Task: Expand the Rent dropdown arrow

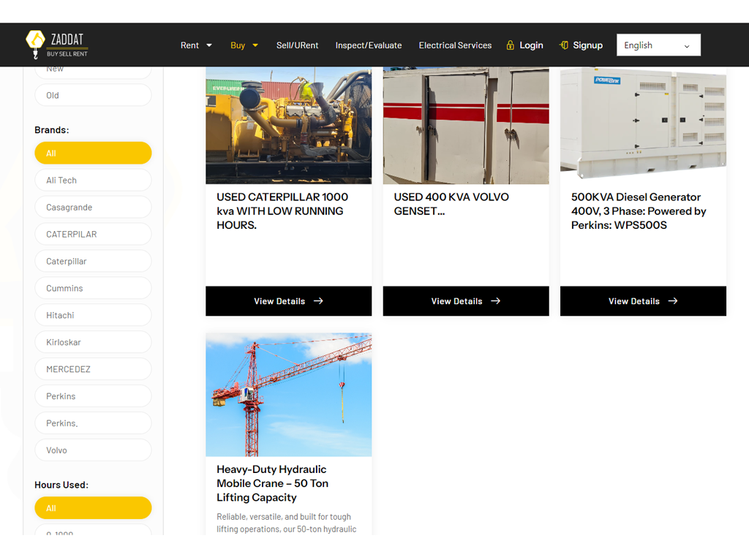Action: [x=208, y=45]
